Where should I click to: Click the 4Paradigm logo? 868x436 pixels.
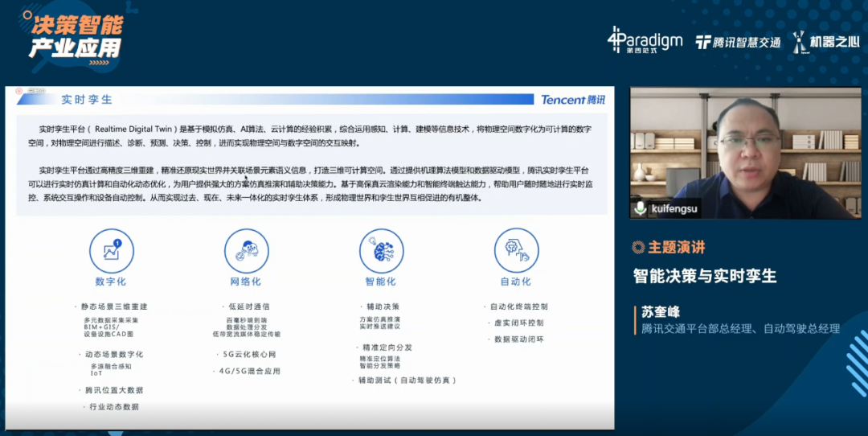coord(645,40)
